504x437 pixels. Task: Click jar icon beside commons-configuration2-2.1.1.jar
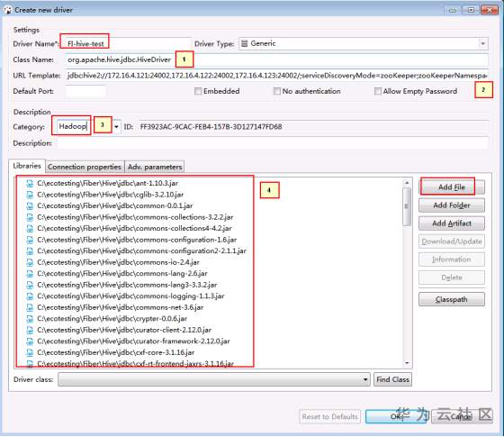coord(30,251)
